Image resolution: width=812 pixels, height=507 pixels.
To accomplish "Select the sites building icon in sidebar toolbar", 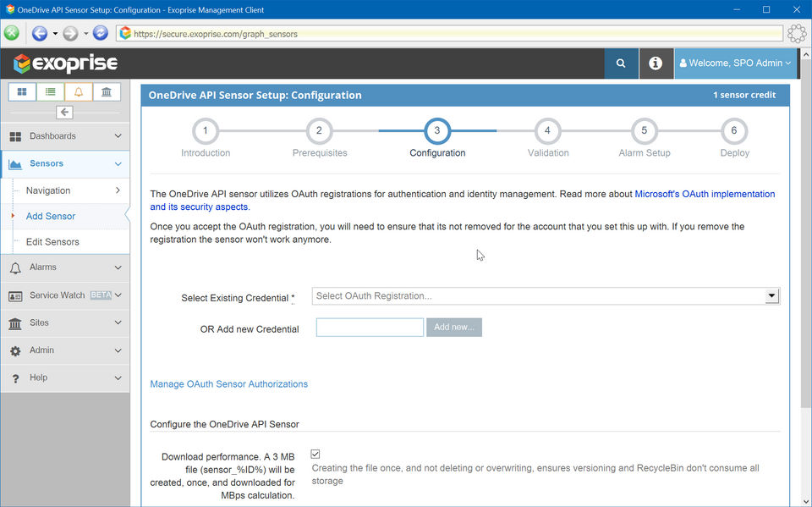I will click(107, 91).
